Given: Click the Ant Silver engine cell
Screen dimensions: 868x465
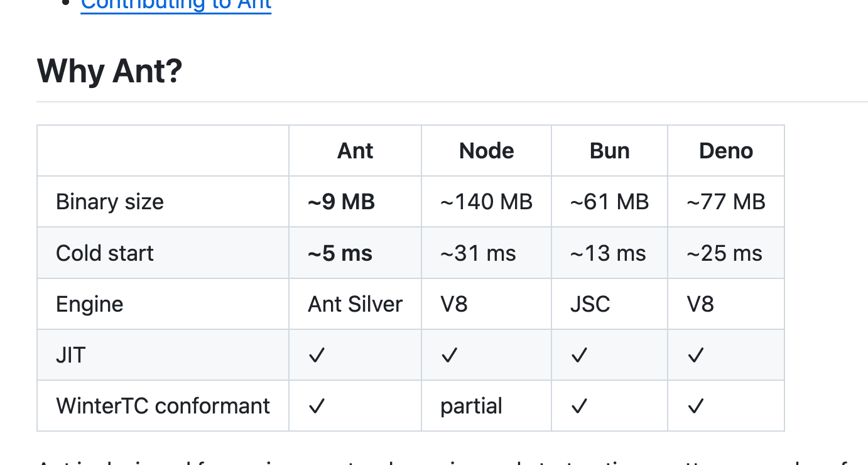Looking at the screenshot, I should click(355, 304).
